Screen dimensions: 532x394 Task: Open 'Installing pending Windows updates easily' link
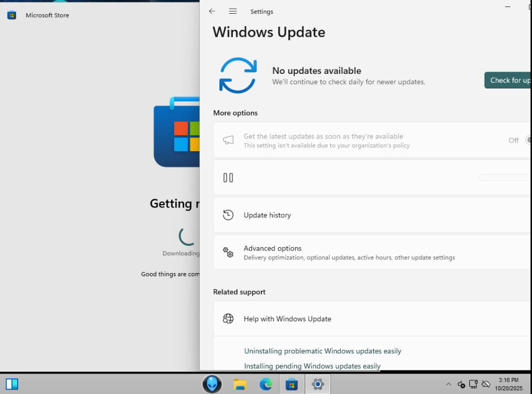click(312, 366)
